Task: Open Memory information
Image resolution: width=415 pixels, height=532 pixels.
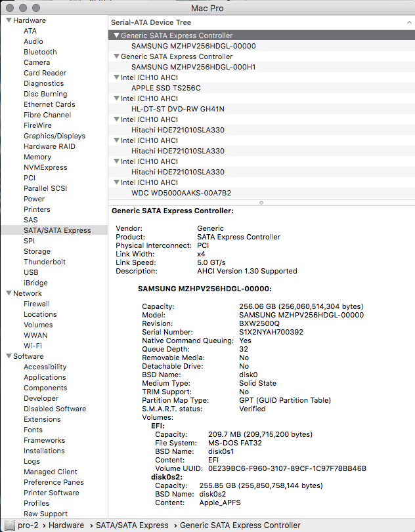Action: point(37,157)
